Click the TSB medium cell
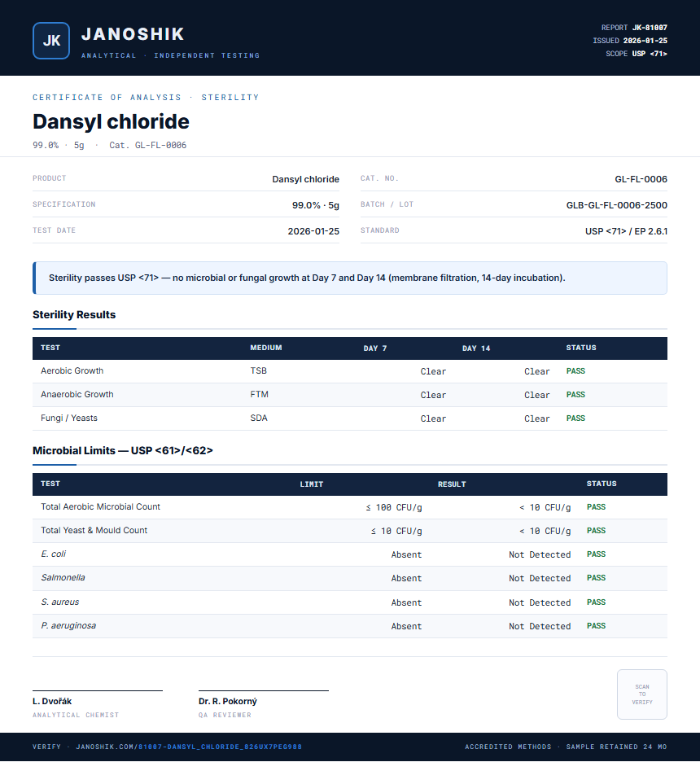Screen dimensions: 700x784 point(259,370)
